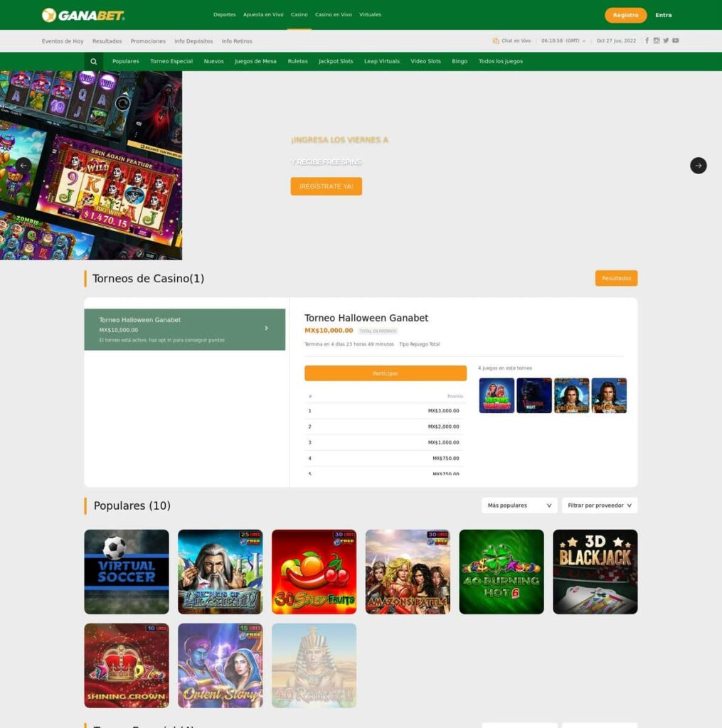Click the next banner arrow

698,165
